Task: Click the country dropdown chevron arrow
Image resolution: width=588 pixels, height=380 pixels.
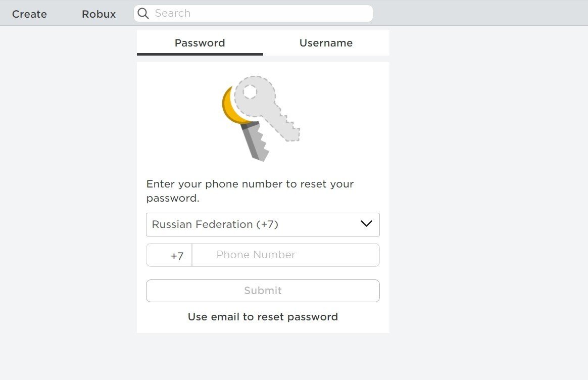Action: point(366,224)
